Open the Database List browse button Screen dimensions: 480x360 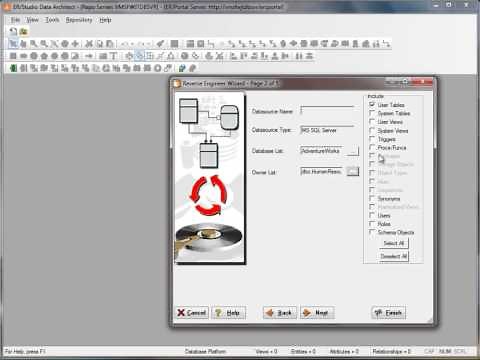coord(353,151)
